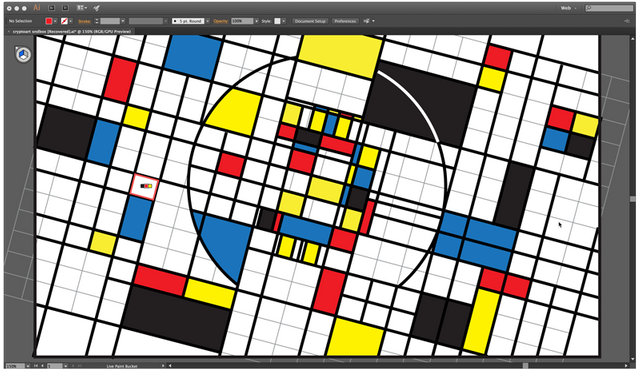Open the Stock library icon in top bar
This screenshot has height=373, width=640.
click(65, 8)
